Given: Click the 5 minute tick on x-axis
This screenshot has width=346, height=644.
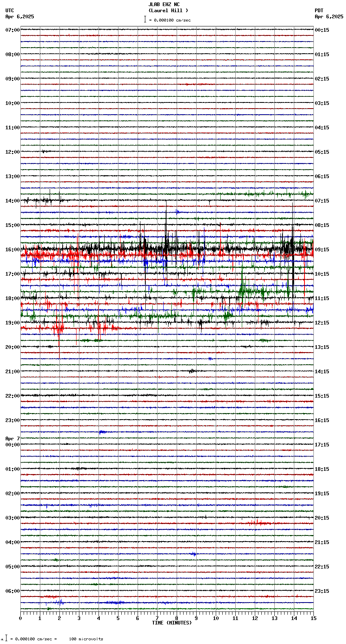Looking at the screenshot, I should (x=118, y=618).
